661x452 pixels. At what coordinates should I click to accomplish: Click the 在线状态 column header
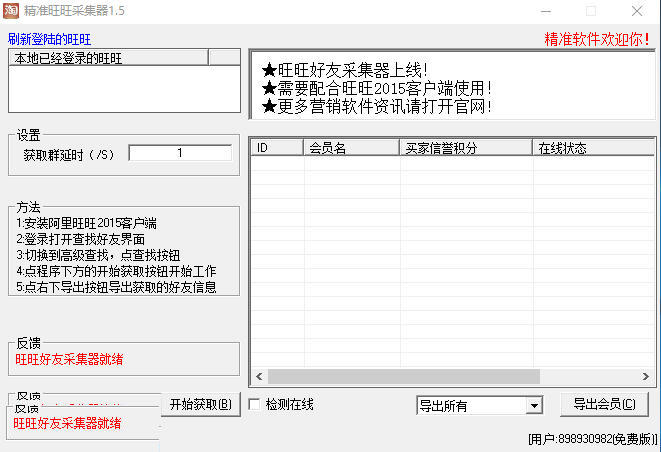pos(594,148)
